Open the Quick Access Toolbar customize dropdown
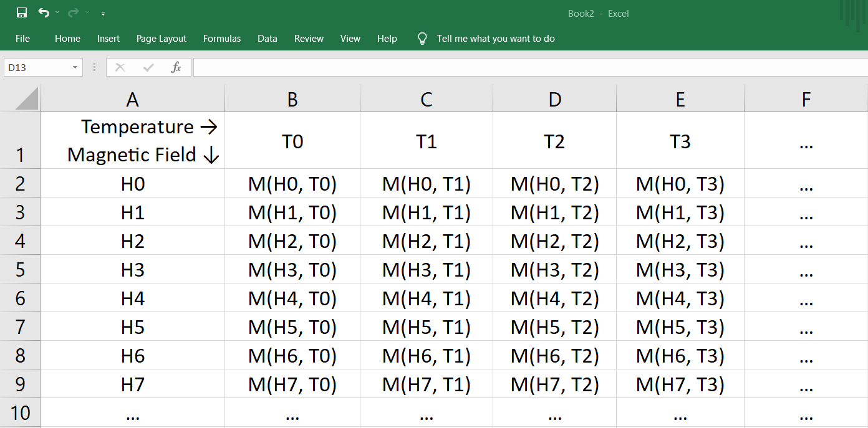 pos(104,12)
